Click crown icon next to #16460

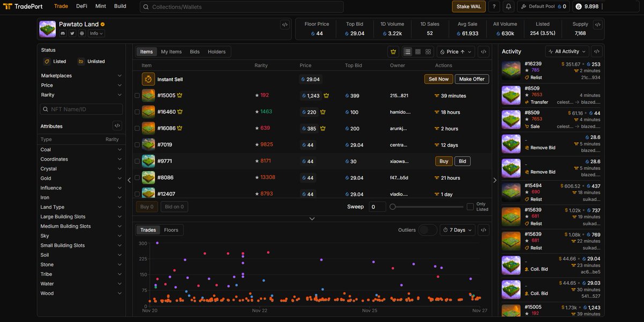[180, 112]
